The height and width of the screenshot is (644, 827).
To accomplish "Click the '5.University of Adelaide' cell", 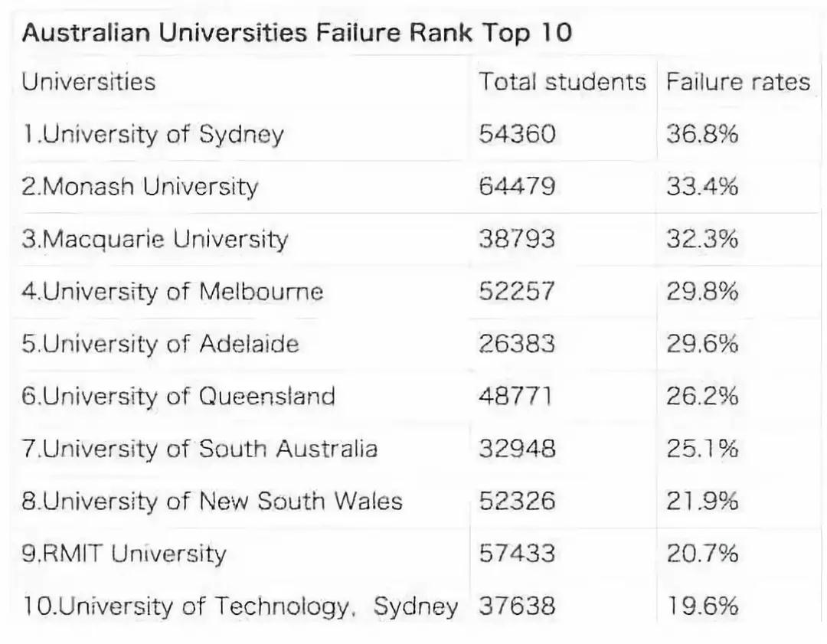I will tap(160, 344).
